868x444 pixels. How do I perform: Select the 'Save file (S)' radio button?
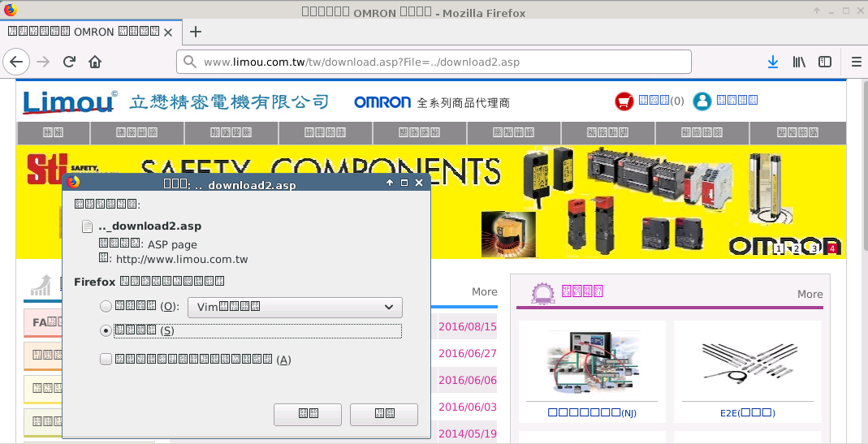(106, 330)
